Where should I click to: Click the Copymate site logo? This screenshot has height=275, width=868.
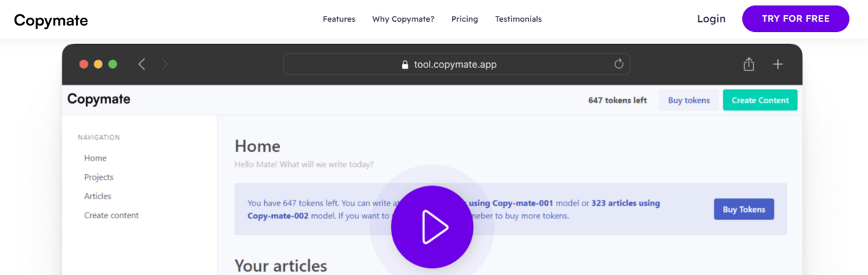point(51,20)
